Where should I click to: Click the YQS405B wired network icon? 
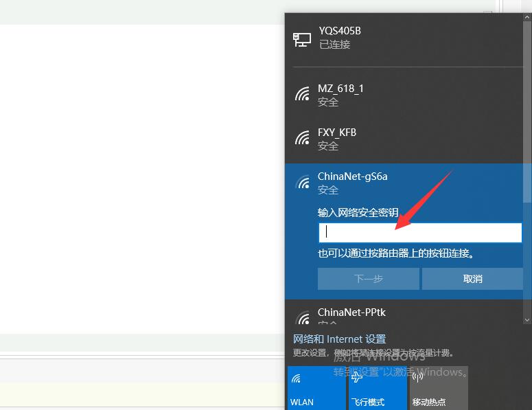coord(302,40)
